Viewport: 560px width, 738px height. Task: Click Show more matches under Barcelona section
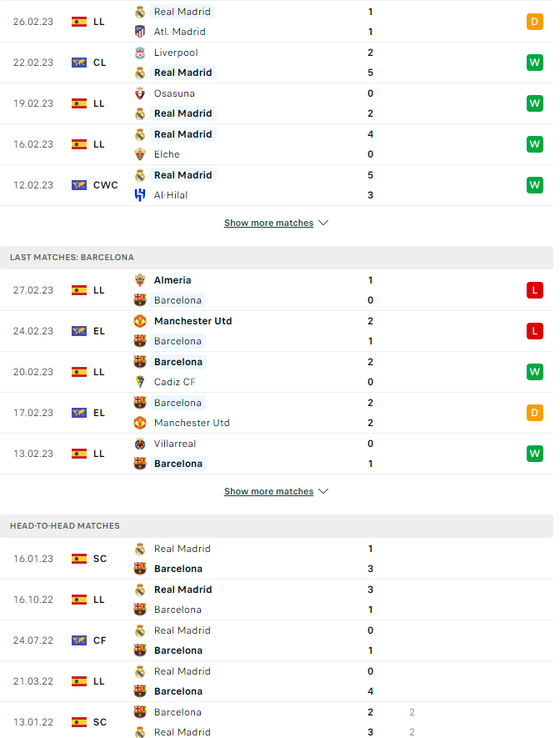tap(268, 492)
